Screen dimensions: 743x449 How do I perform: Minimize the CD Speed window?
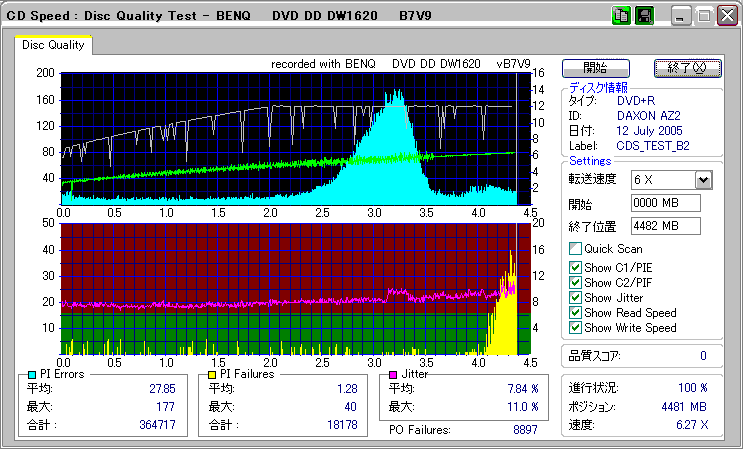681,16
